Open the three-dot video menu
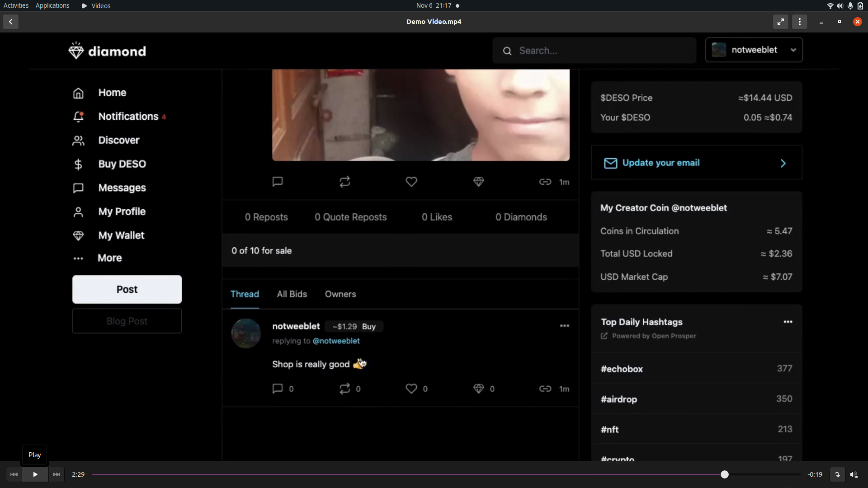 click(x=800, y=22)
